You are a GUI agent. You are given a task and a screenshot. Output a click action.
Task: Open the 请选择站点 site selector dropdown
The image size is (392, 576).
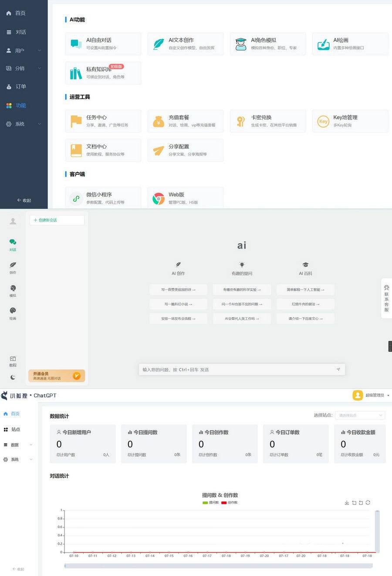coord(360,415)
